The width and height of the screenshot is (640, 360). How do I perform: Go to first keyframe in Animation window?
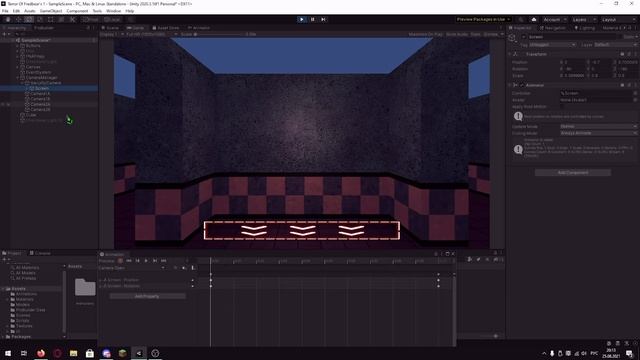coord(129,260)
